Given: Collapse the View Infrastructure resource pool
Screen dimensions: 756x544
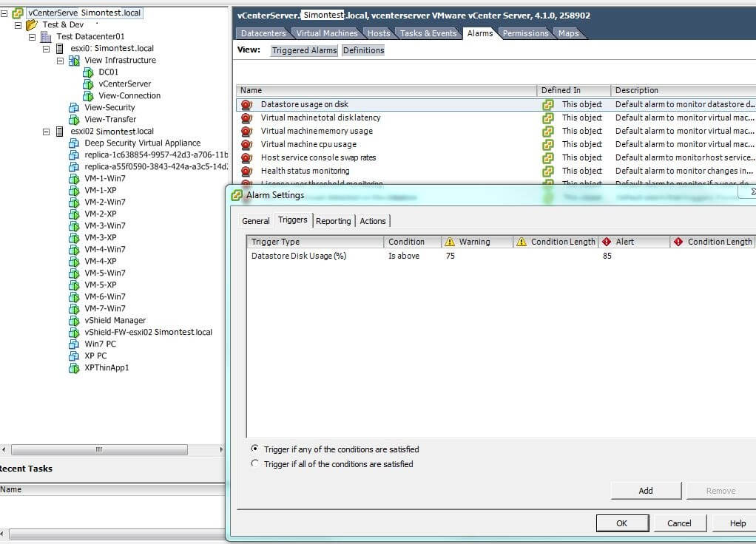Looking at the screenshot, I should click(60, 61).
